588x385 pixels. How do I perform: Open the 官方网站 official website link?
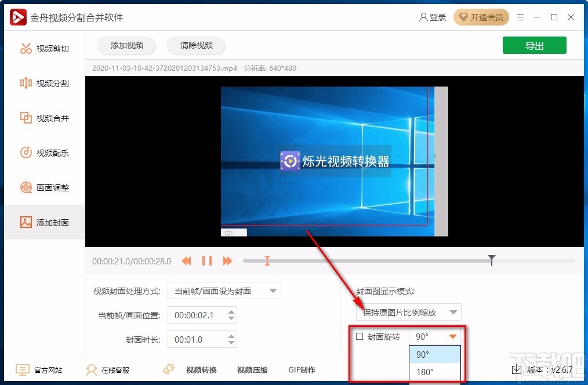[x=39, y=370]
